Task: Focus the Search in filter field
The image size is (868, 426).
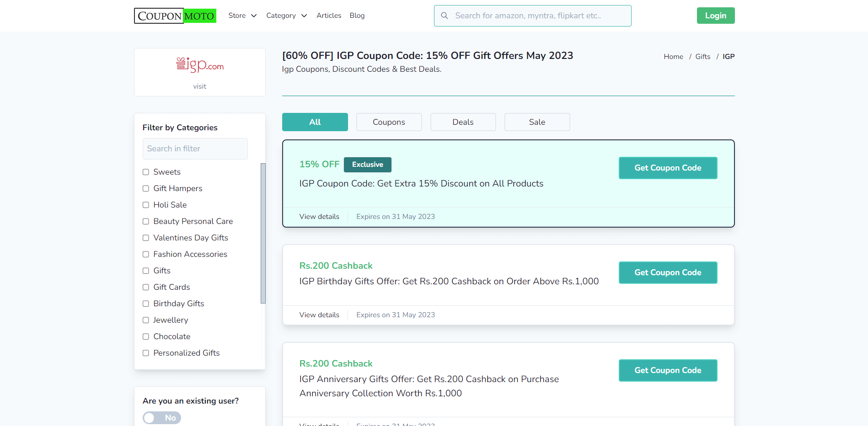Action: coord(195,149)
